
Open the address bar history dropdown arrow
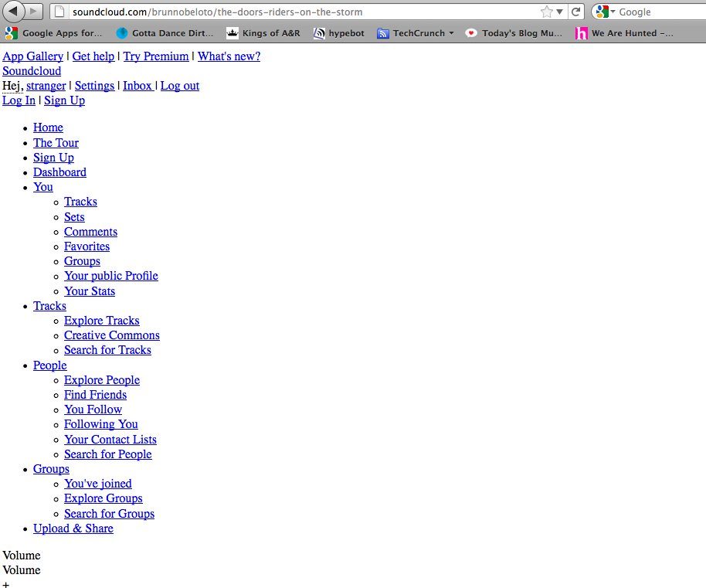[x=560, y=12]
